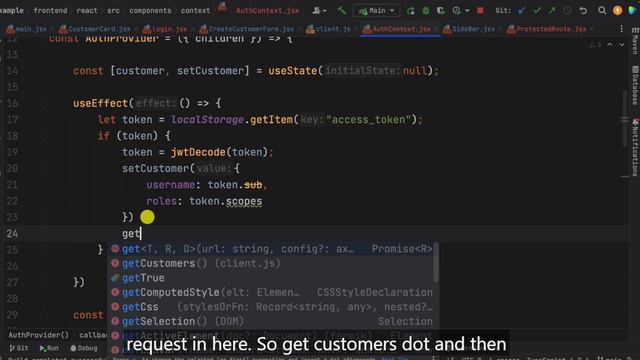Viewport: 640px width, 360px height.
Task: Click the react breadcrumb
Action: click(x=87, y=11)
